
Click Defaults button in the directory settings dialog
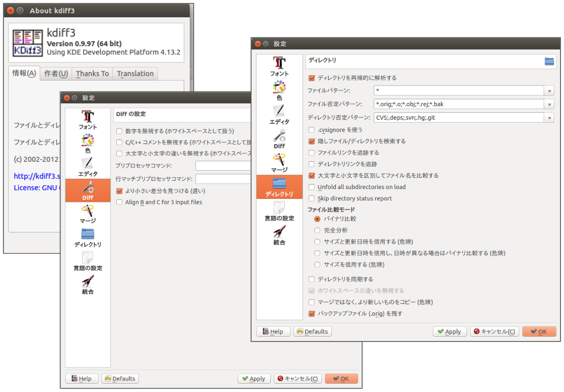[x=312, y=332]
